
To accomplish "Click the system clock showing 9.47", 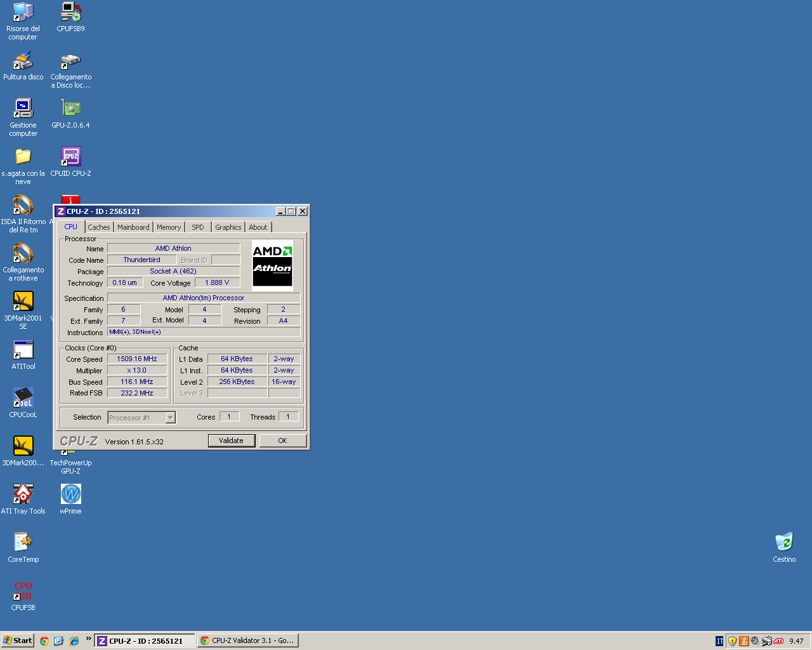I will click(796, 641).
